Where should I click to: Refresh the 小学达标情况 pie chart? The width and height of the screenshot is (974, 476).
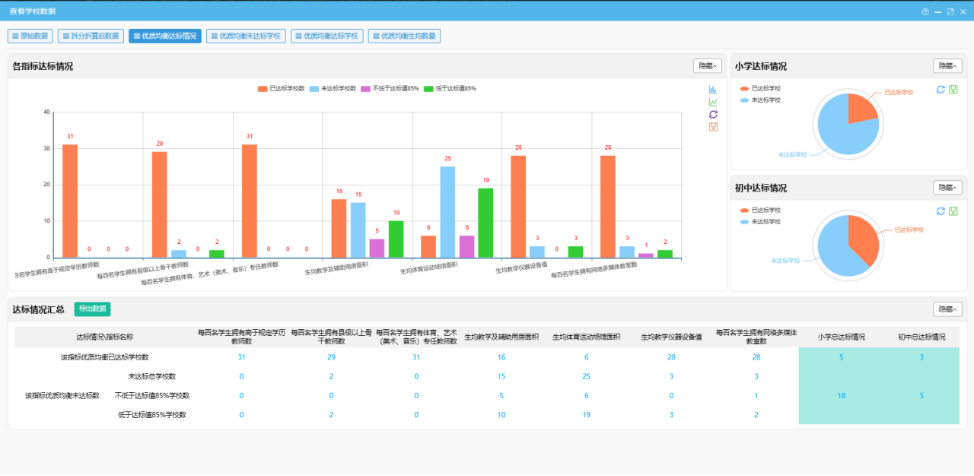tap(940, 89)
